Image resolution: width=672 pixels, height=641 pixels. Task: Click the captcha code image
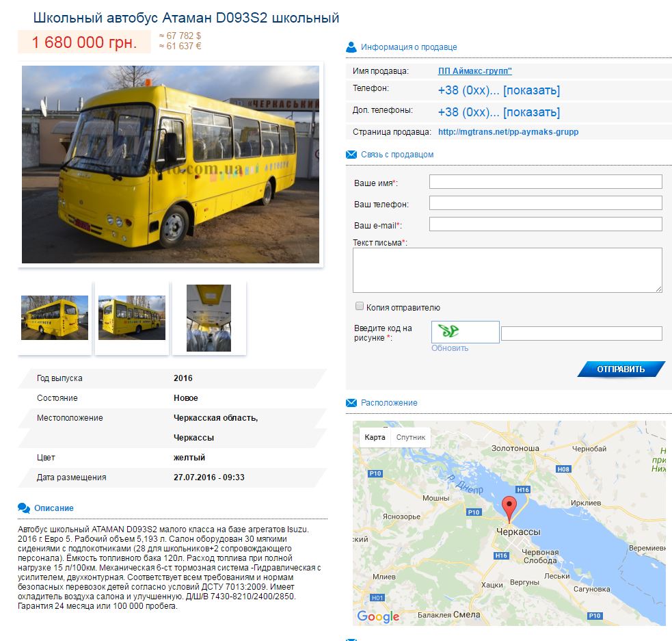(465, 332)
